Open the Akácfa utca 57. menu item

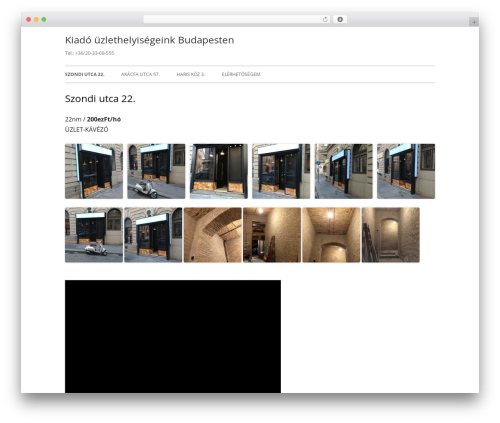pyautogui.click(x=140, y=74)
